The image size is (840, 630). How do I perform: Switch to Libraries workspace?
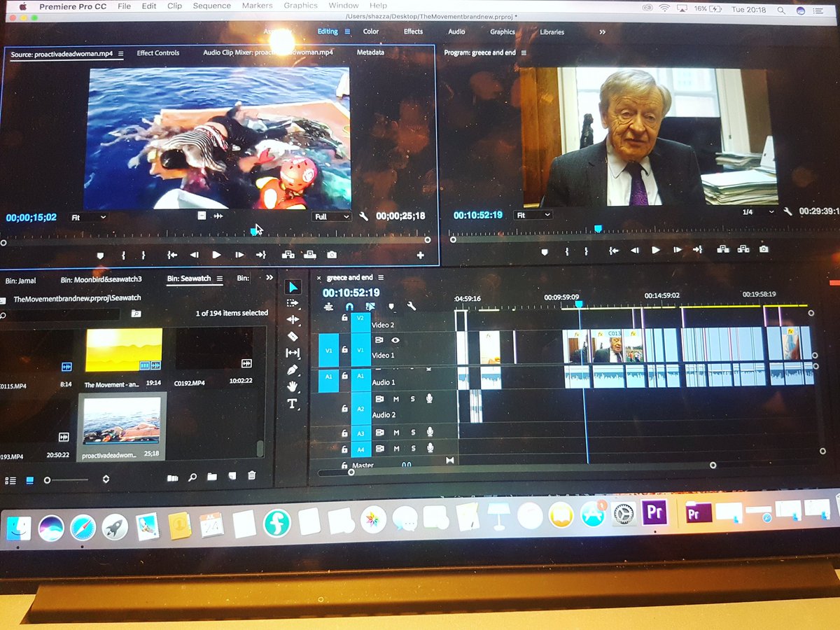[552, 31]
